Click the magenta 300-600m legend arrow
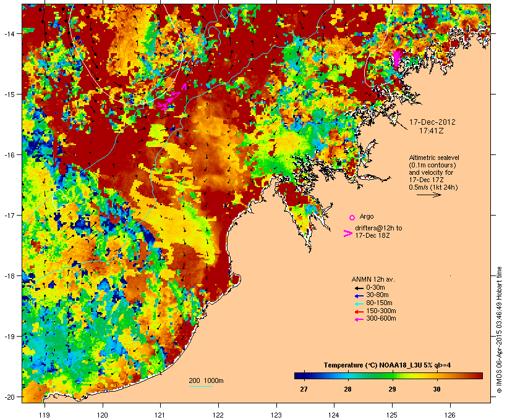Screen dimensions: 507x420 359,319
